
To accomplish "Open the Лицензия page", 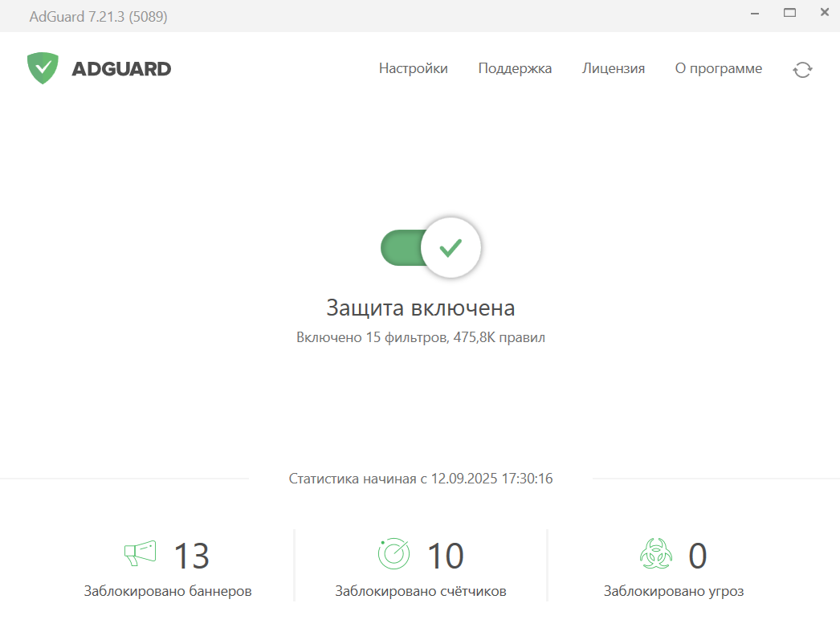I will pyautogui.click(x=613, y=69).
